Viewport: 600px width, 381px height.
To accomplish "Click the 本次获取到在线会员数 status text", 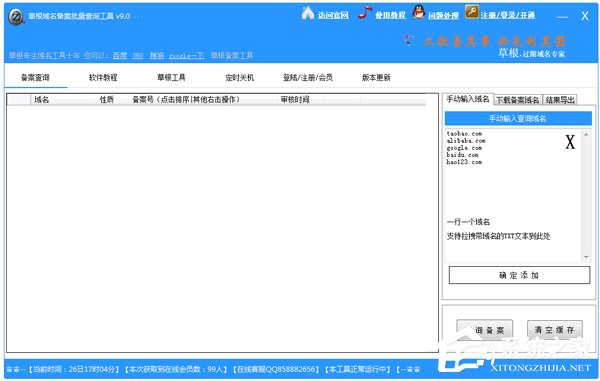I will (x=176, y=369).
